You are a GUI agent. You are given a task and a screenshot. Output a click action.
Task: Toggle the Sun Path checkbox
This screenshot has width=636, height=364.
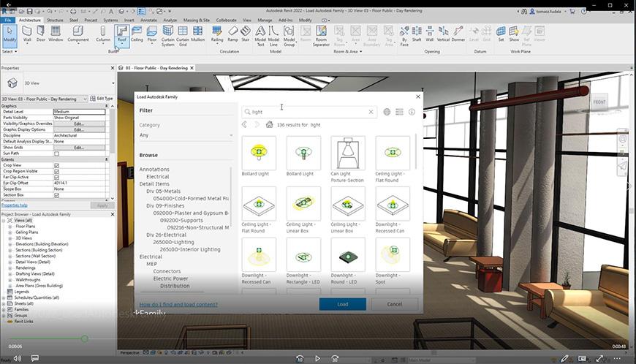pos(56,153)
